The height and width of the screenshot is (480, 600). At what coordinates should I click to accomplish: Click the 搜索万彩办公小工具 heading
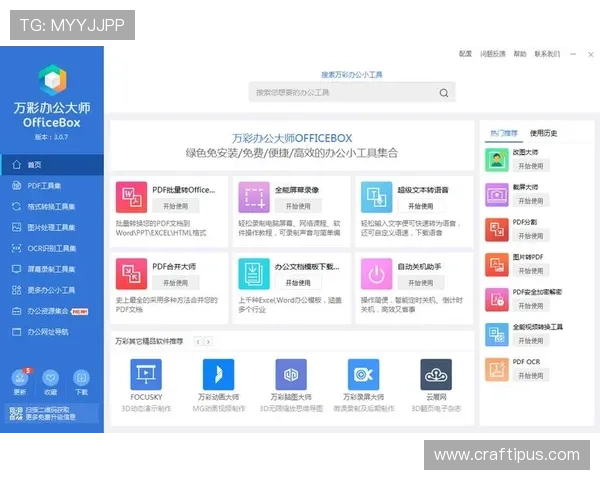[x=352, y=75]
